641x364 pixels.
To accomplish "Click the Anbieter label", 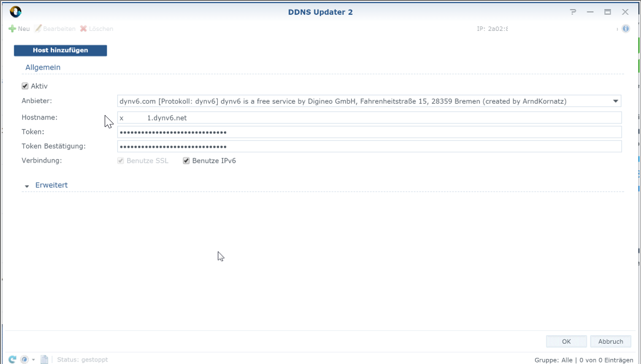I will point(37,101).
